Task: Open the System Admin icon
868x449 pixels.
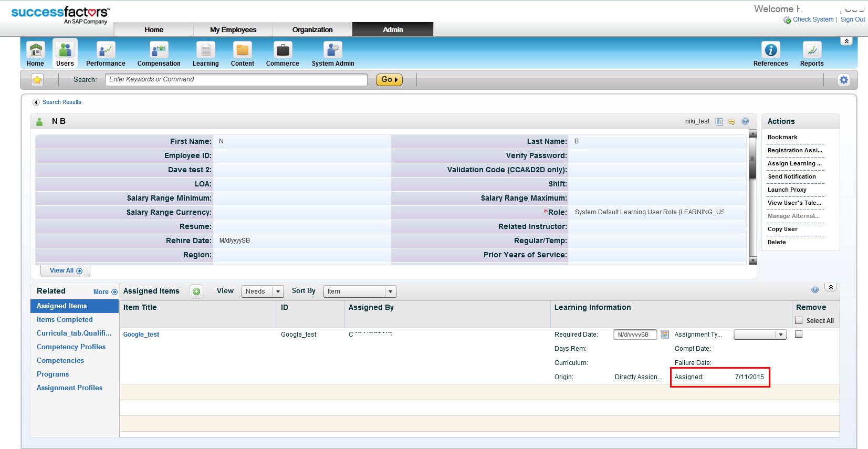Action: (x=333, y=50)
